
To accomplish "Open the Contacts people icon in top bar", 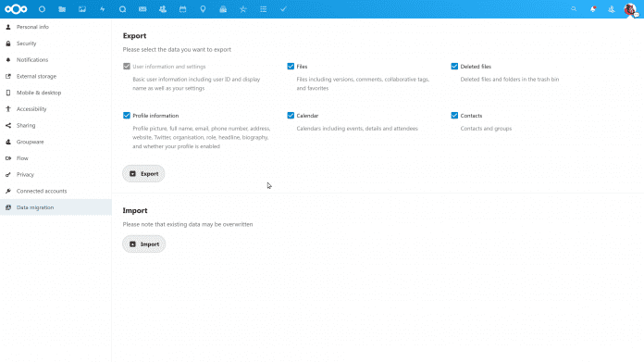I will pyautogui.click(x=163, y=9).
